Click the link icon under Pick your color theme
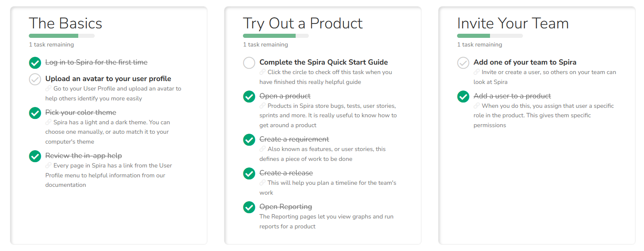Screen dimensions: 644x251 point(49,122)
